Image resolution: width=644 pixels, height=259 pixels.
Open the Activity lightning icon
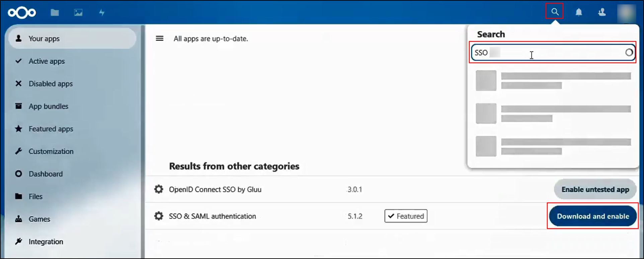(101, 12)
